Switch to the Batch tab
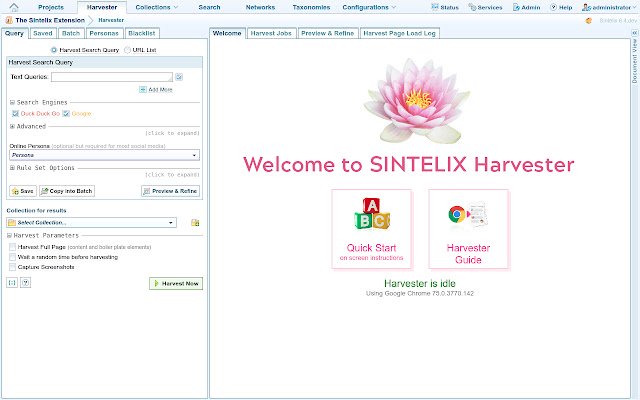This screenshot has height=400, width=640. [x=71, y=33]
